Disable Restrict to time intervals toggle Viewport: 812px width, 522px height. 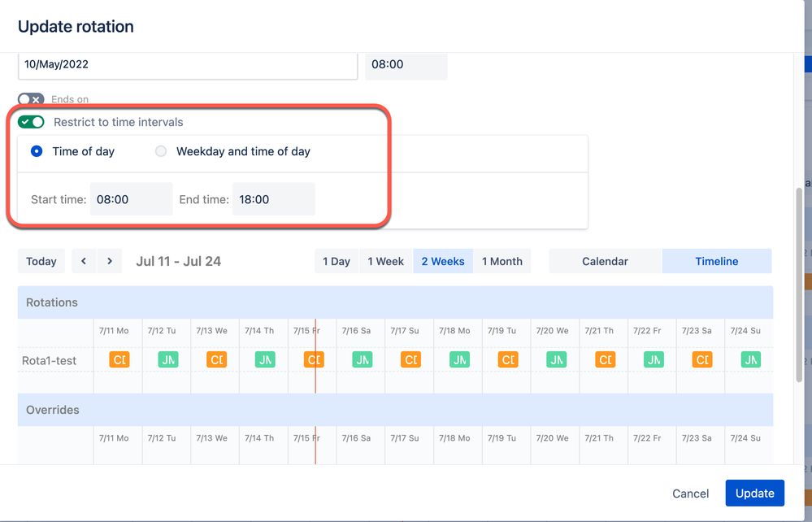(x=31, y=122)
